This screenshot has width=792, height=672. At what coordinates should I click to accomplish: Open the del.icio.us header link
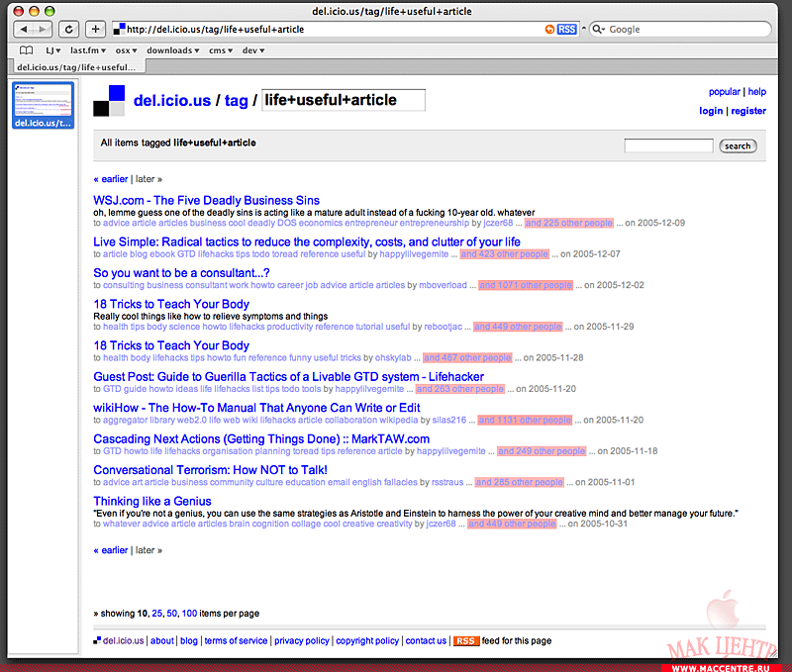click(171, 101)
